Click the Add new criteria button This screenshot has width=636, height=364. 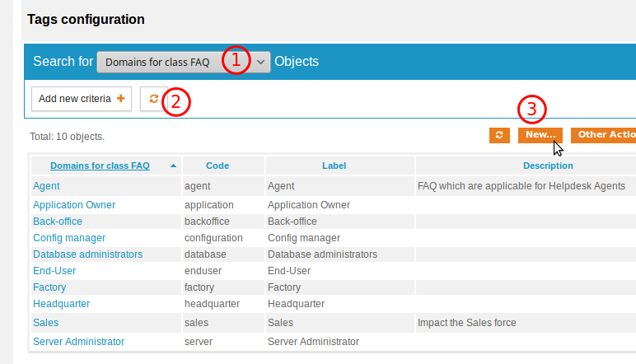pos(82,99)
